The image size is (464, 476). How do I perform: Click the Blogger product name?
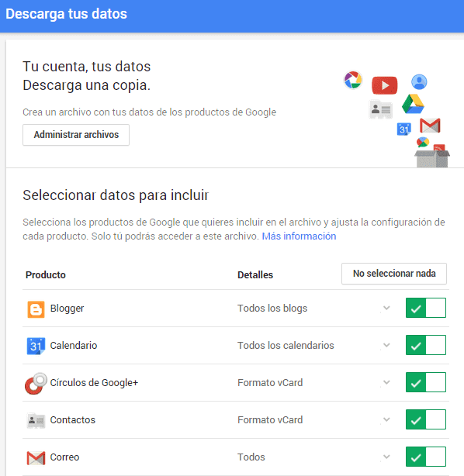click(x=67, y=309)
